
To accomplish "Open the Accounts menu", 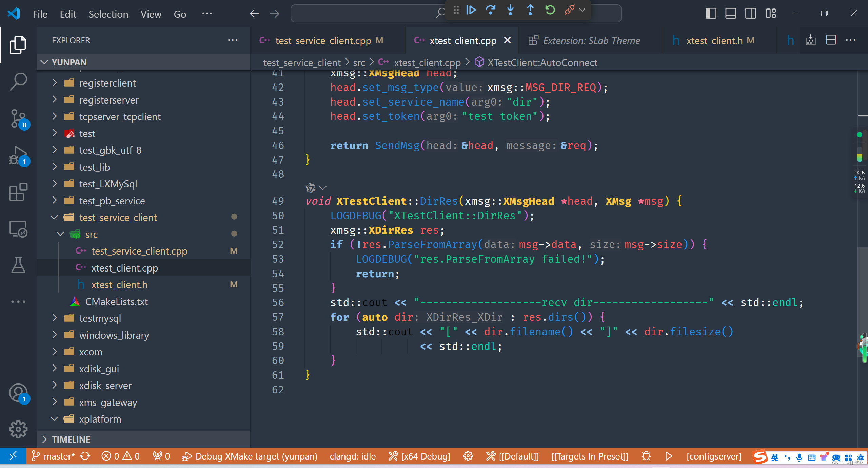I will tap(18, 393).
